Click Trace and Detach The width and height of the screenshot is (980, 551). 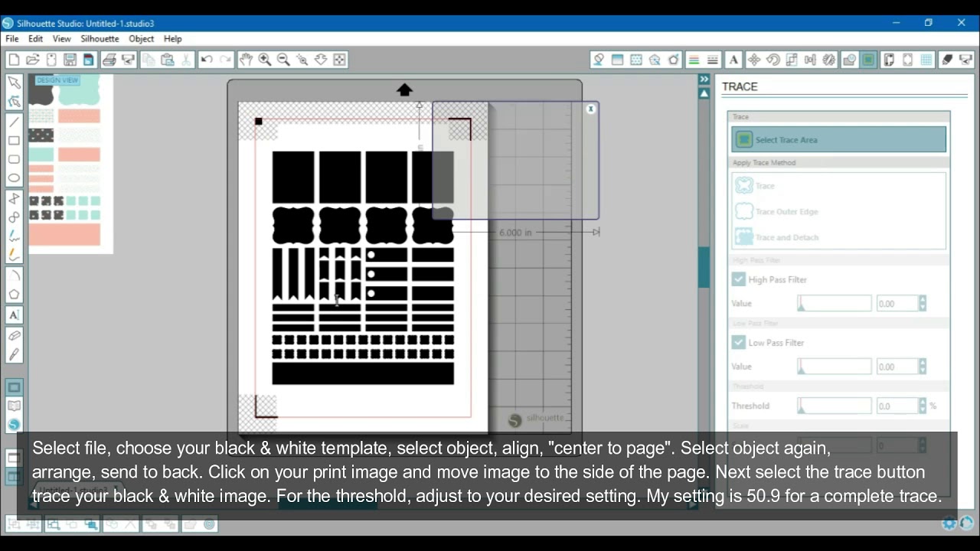[x=777, y=237]
